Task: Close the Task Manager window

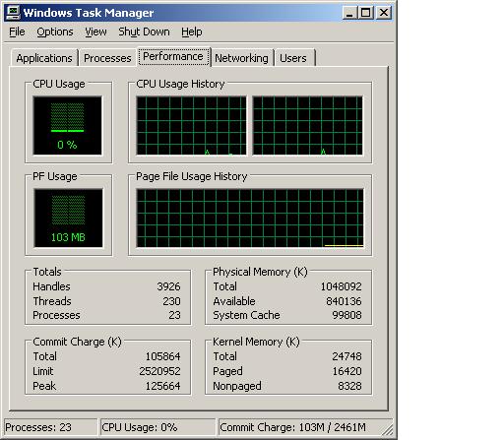Action: pos(384,13)
